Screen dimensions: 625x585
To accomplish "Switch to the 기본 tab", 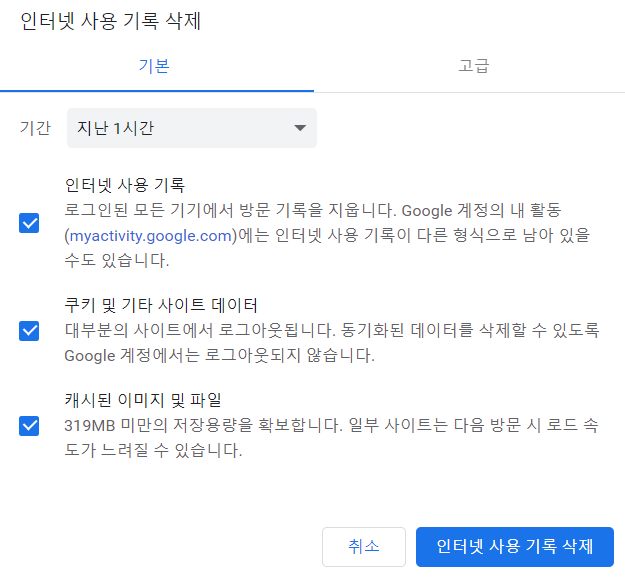I will click(154, 66).
